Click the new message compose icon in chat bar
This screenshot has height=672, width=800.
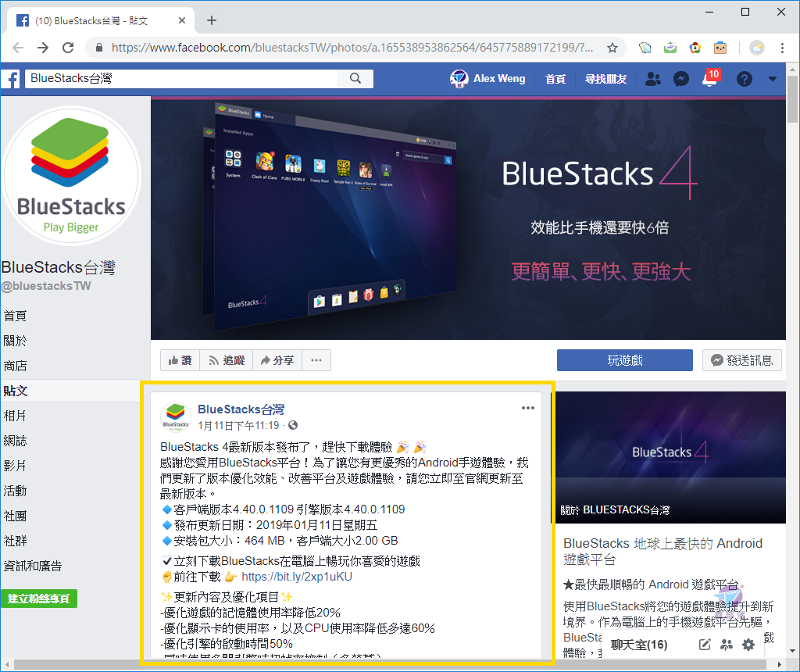tap(705, 645)
